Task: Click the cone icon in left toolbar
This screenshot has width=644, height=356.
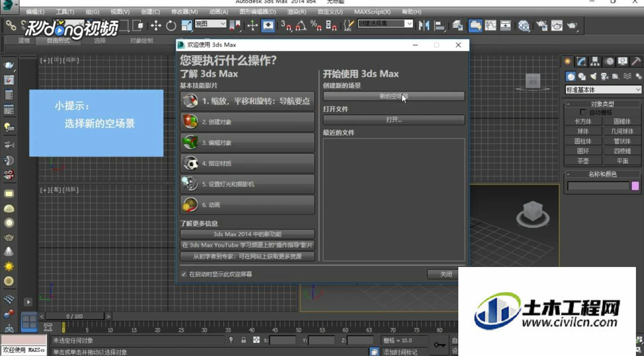Action: tap(9, 251)
